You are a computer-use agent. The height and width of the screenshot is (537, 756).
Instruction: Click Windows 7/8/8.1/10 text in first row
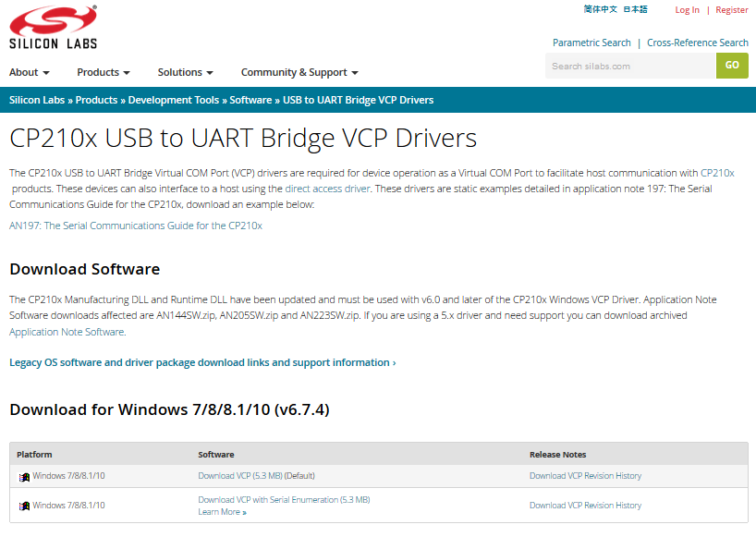click(x=68, y=476)
